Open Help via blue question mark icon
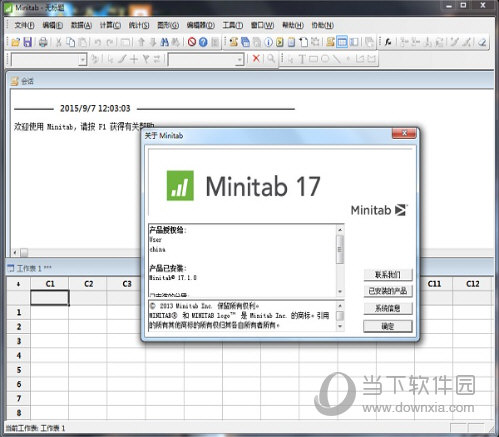Viewport: 499px width, 437px height. point(203,42)
